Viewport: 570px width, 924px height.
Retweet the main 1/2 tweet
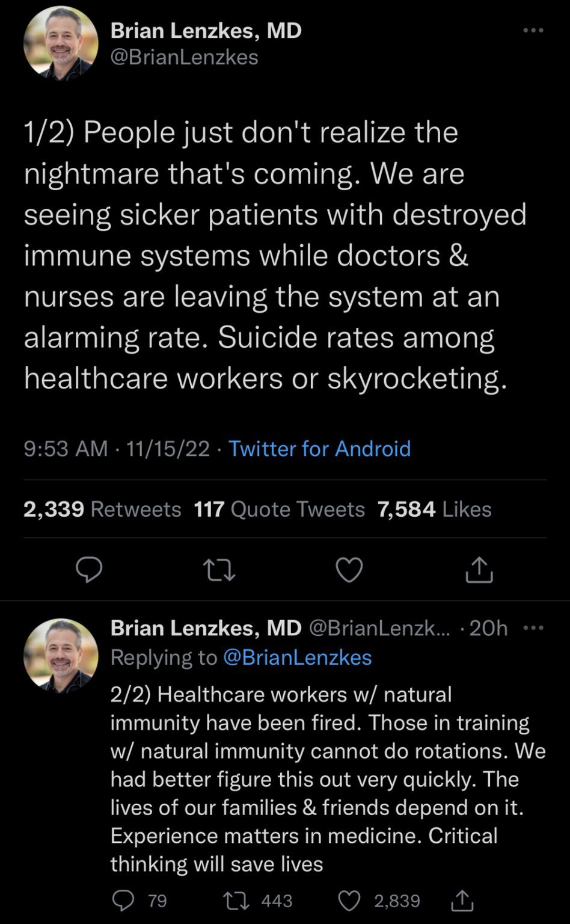click(x=219, y=570)
